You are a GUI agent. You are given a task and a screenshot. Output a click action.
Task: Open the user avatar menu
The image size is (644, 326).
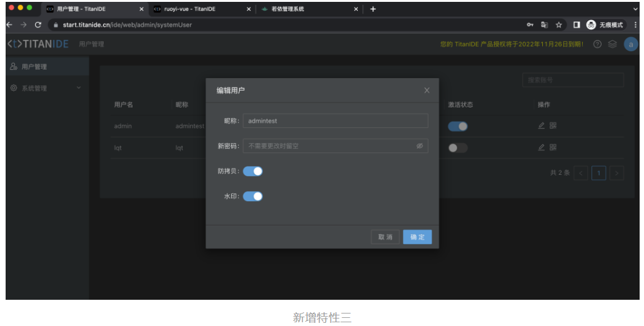coord(630,44)
